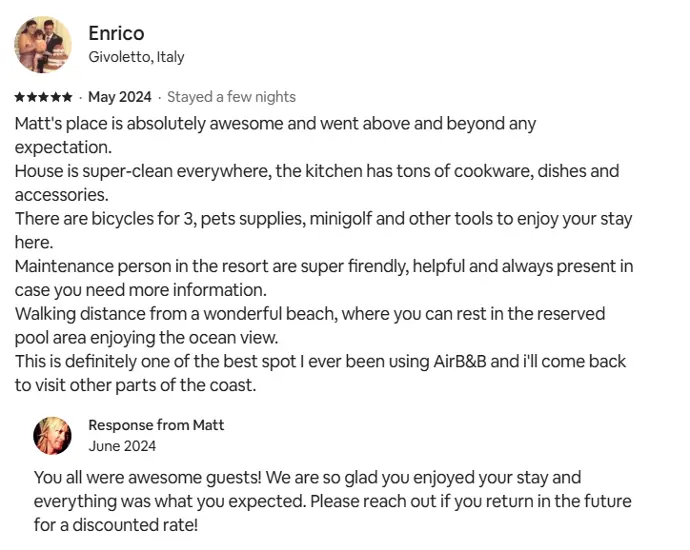Click the reply text mentioning a discounted rate
The height and width of the screenshot is (550, 690).
coord(116,525)
